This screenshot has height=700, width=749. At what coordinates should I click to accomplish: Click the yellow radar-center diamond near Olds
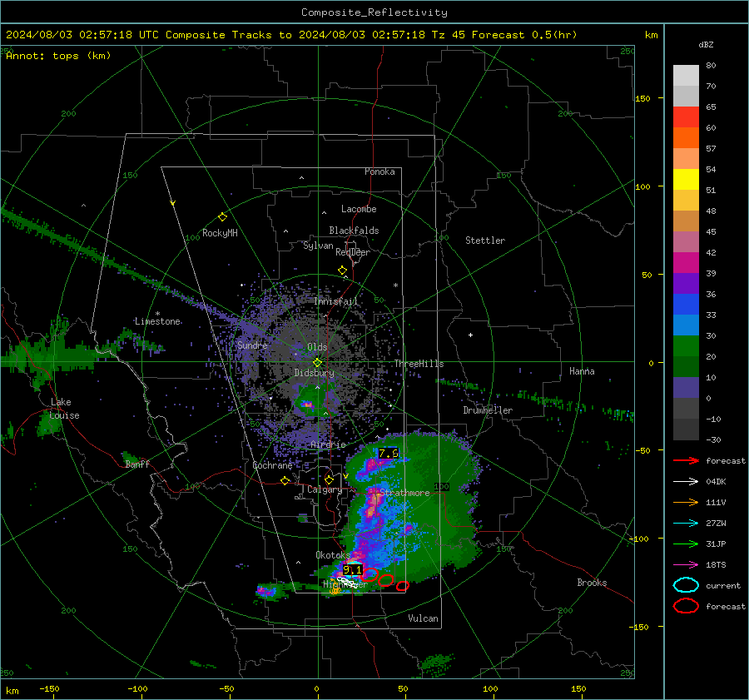(317, 362)
